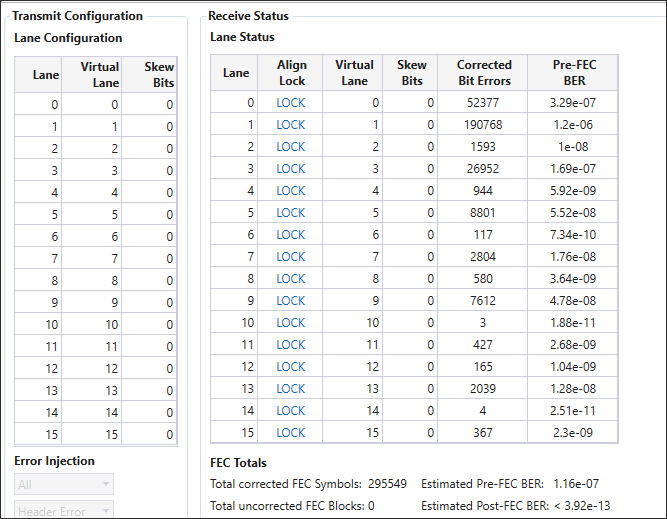Select the corrected bit errors value 944
The width and height of the screenshot is (667, 519).
(x=483, y=191)
